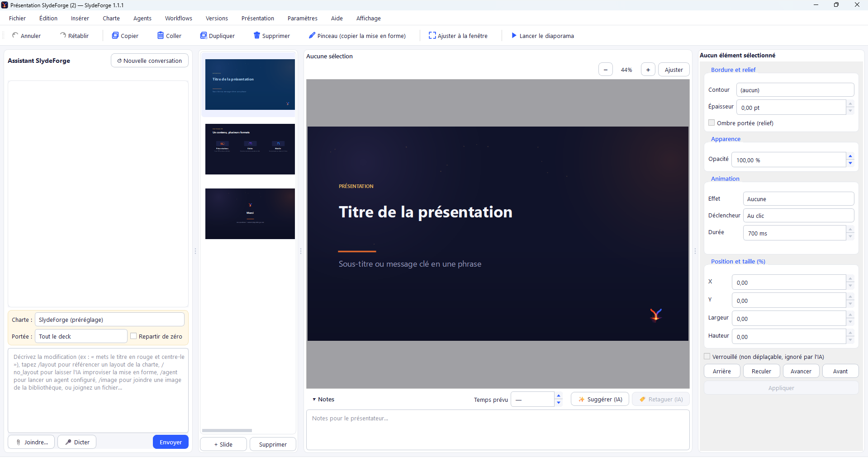Open the Charte preset dropdown
Screen dimensions: 868x466
pos(109,320)
